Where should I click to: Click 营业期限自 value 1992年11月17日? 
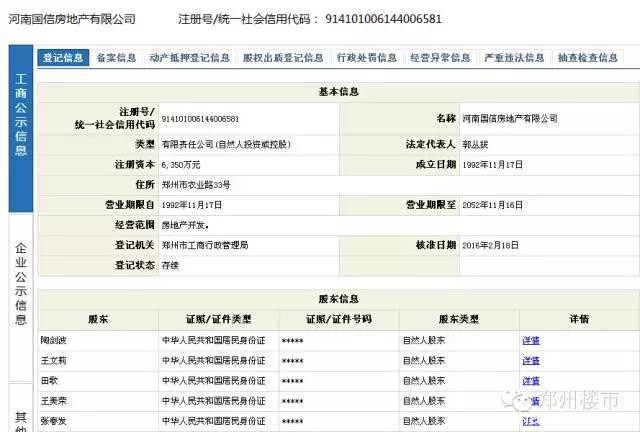tap(192, 205)
